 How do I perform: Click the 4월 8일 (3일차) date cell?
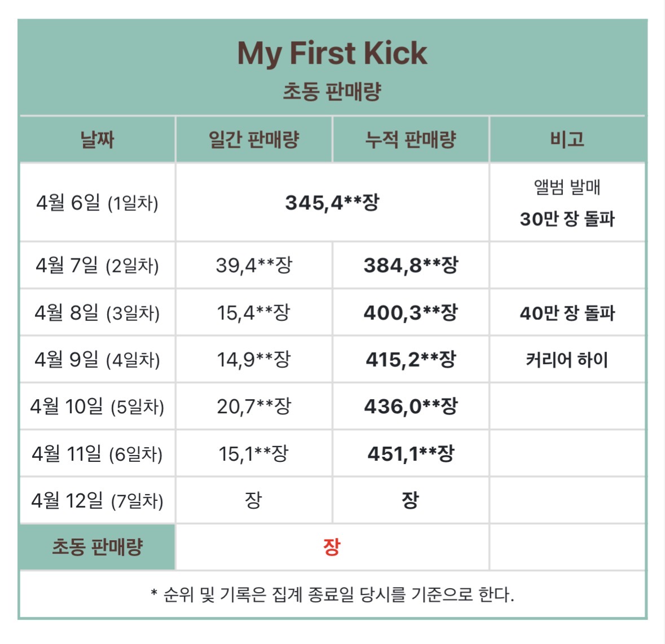coord(97,312)
